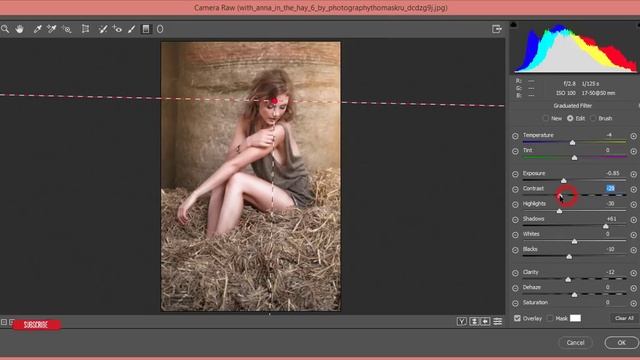Decrease Highlights with the minus icon
The height and width of the screenshot is (360, 640).
tap(515, 204)
